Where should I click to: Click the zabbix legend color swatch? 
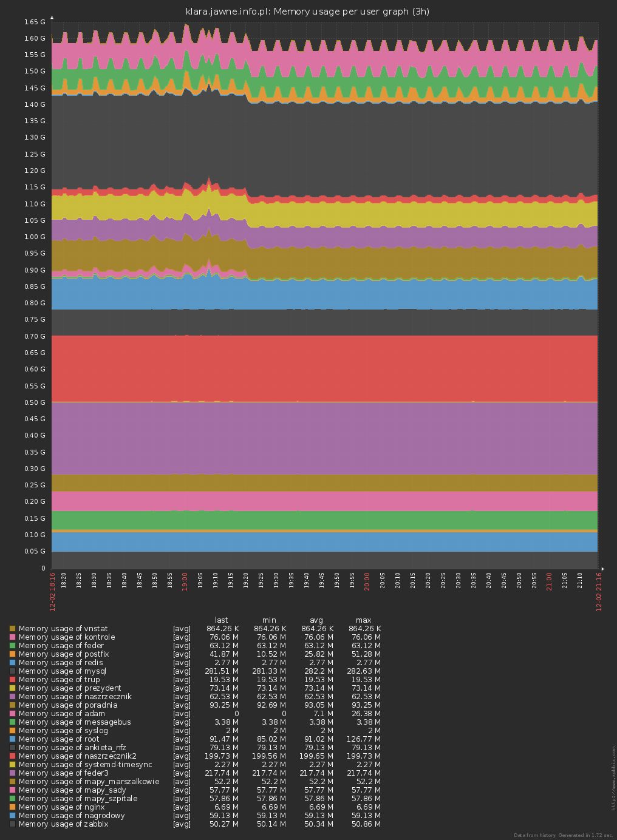12,824
